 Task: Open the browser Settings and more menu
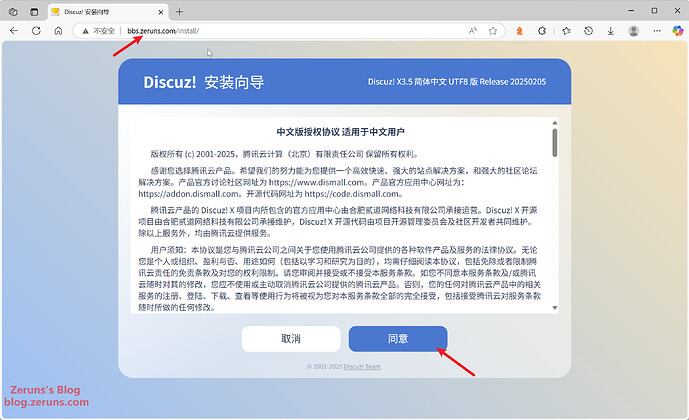[656, 31]
